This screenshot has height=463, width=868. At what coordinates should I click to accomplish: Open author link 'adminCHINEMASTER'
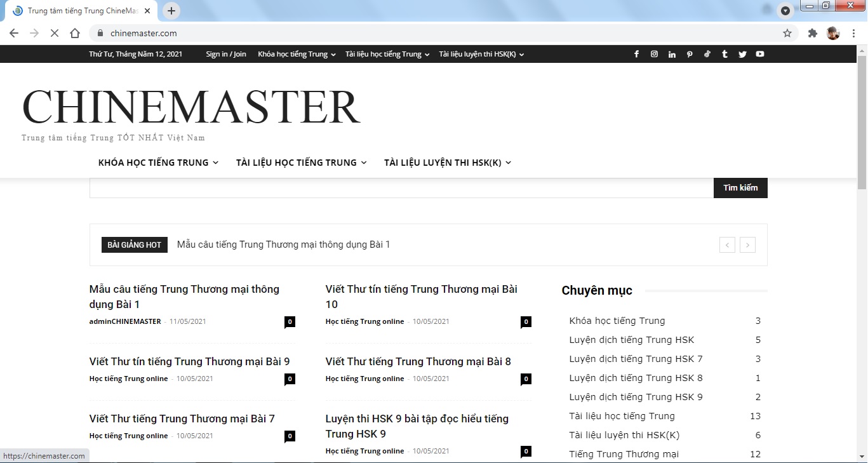(125, 321)
